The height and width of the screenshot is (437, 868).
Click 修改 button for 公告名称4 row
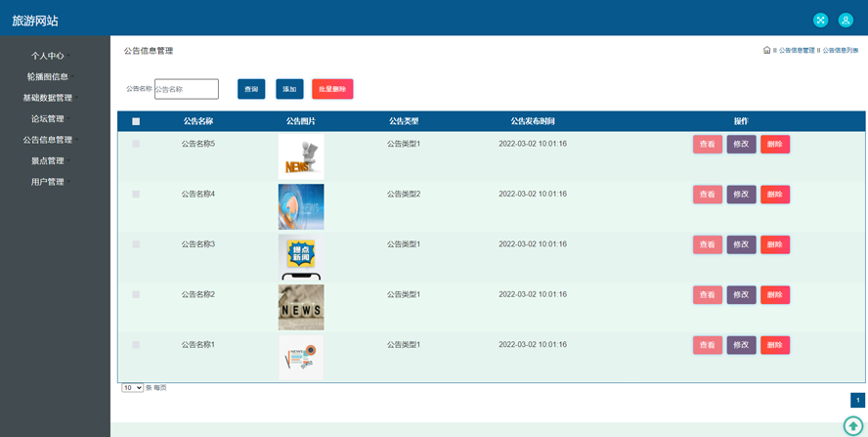(741, 195)
